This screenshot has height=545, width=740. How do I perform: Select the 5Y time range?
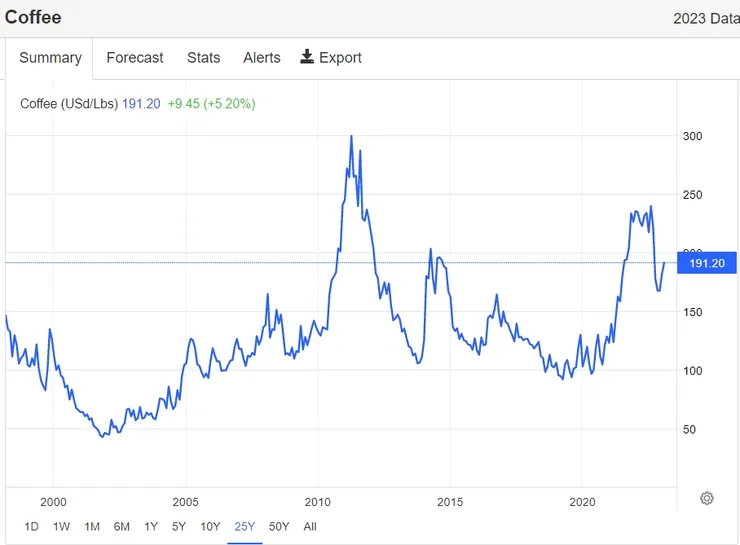(x=179, y=526)
